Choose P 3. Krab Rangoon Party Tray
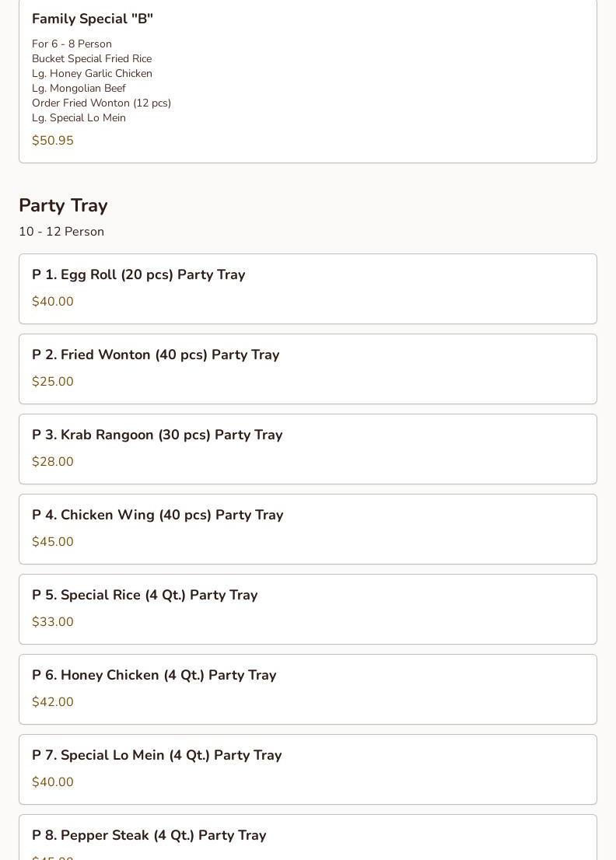 157,435
